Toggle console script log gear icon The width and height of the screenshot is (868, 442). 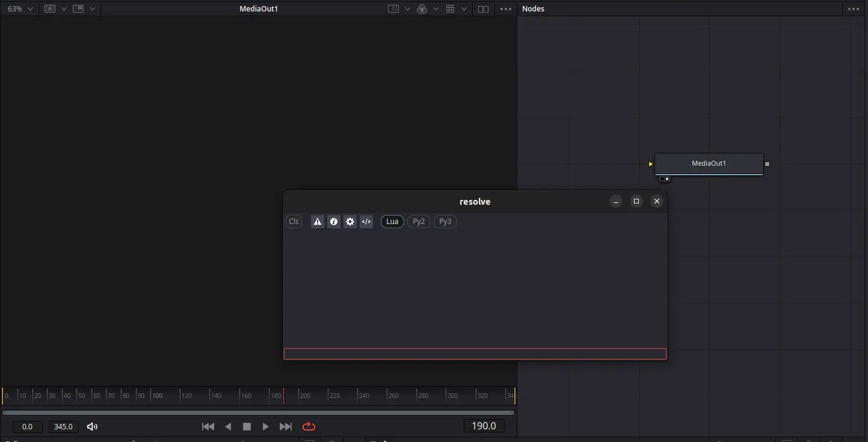350,222
